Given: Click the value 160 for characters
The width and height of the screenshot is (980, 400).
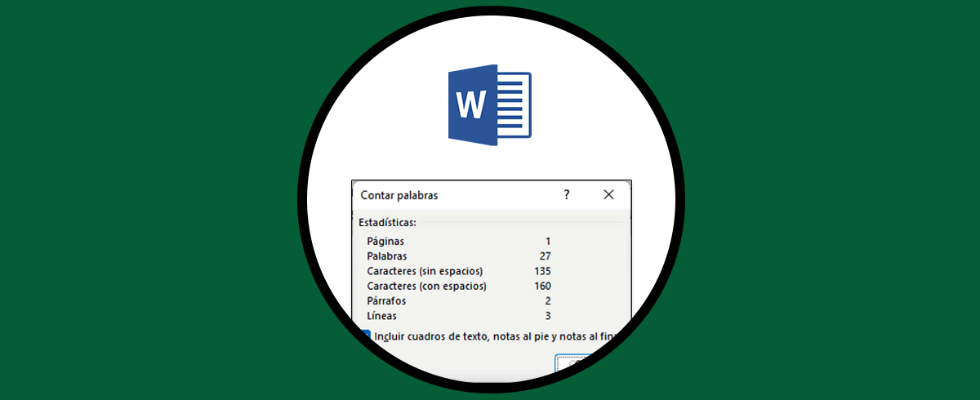Looking at the screenshot, I should pyautogui.click(x=542, y=286).
